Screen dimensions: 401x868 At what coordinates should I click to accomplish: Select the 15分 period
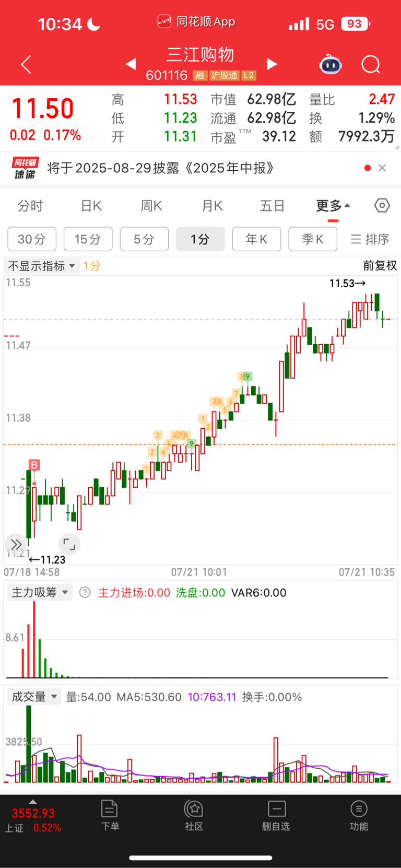pos(88,239)
